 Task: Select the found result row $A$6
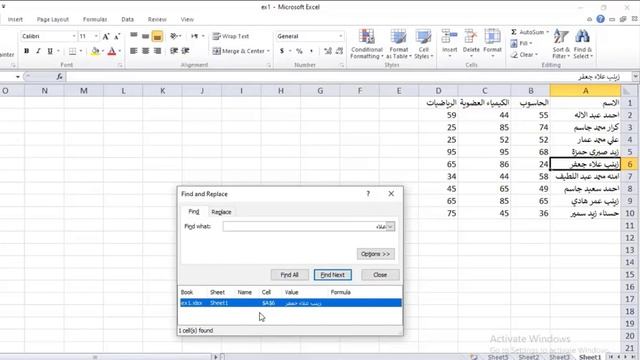pyautogui.click(x=291, y=303)
